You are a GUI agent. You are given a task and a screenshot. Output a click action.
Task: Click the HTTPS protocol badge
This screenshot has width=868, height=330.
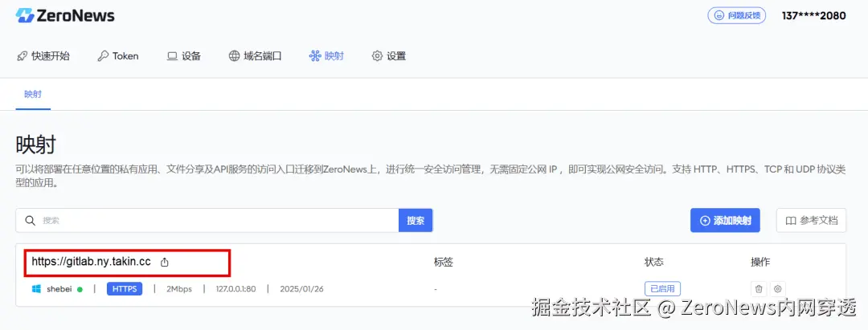[125, 288]
